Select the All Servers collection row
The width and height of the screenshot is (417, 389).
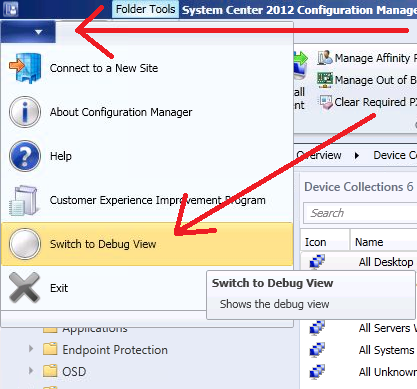[x=359, y=328]
